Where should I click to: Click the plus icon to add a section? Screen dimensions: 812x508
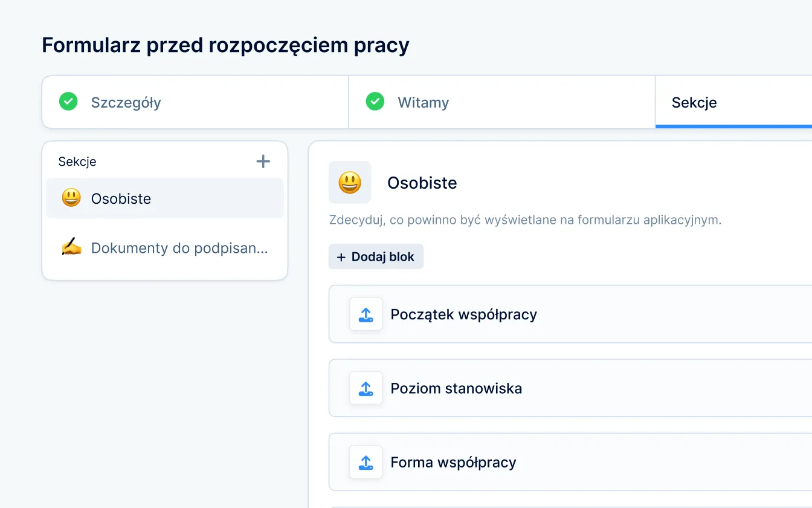263,161
